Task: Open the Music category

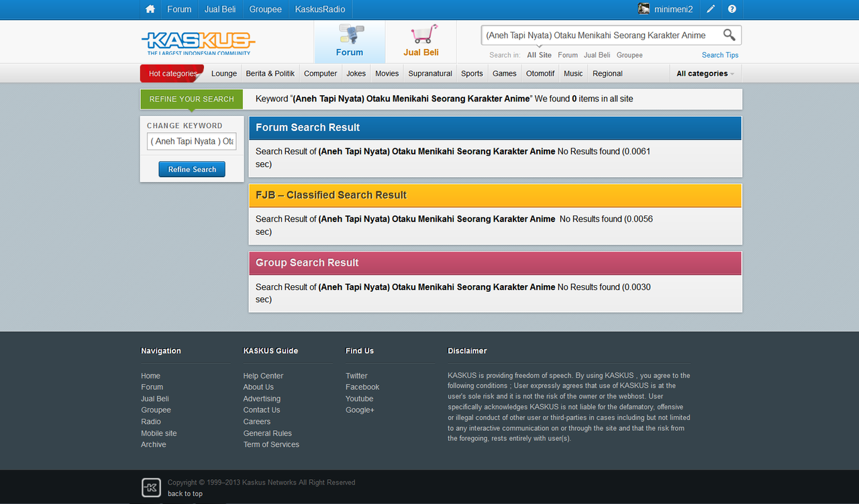Action: (573, 73)
